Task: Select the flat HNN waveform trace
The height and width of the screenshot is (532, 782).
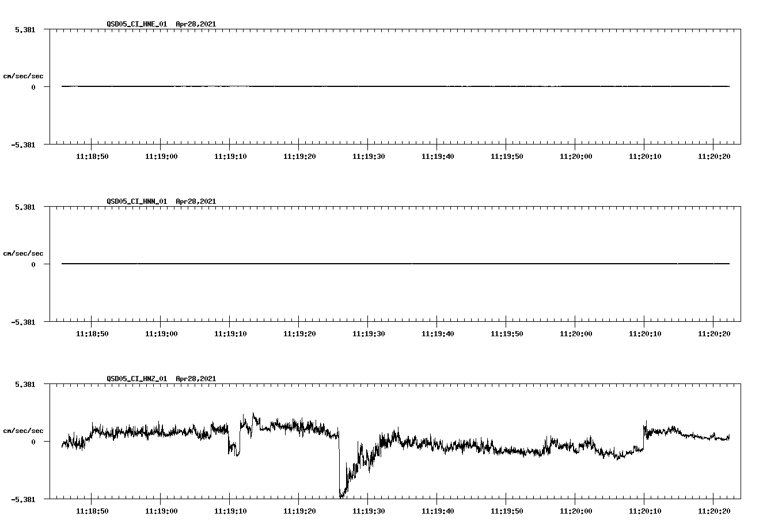Action: tap(346, 264)
